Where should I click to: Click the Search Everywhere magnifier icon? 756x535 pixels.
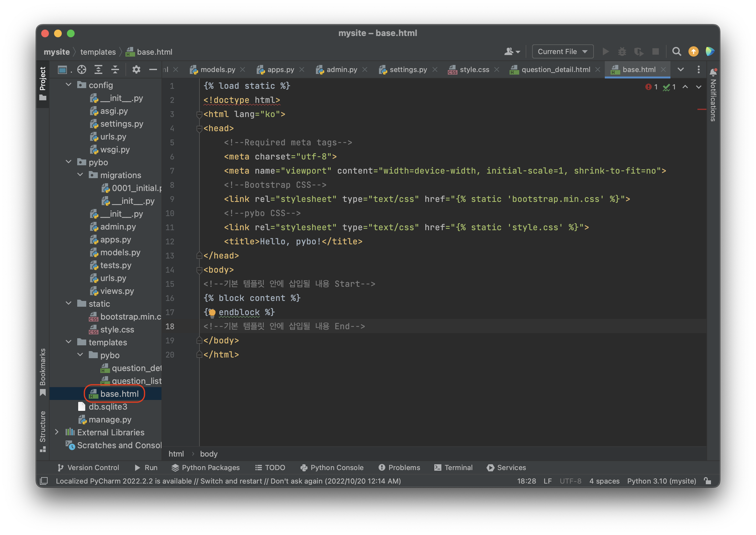[x=676, y=52]
